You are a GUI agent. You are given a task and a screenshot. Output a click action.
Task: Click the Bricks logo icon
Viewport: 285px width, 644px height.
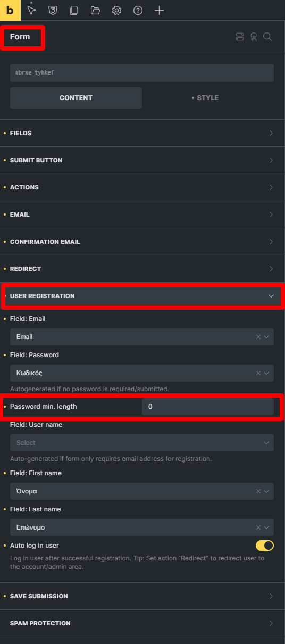(x=10, y=10)
